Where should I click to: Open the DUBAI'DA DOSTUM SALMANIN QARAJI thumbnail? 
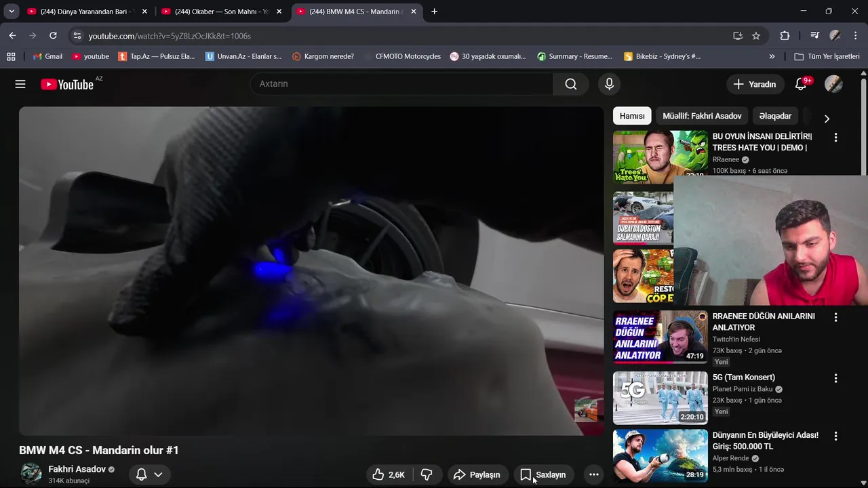[x=643, y=218]
